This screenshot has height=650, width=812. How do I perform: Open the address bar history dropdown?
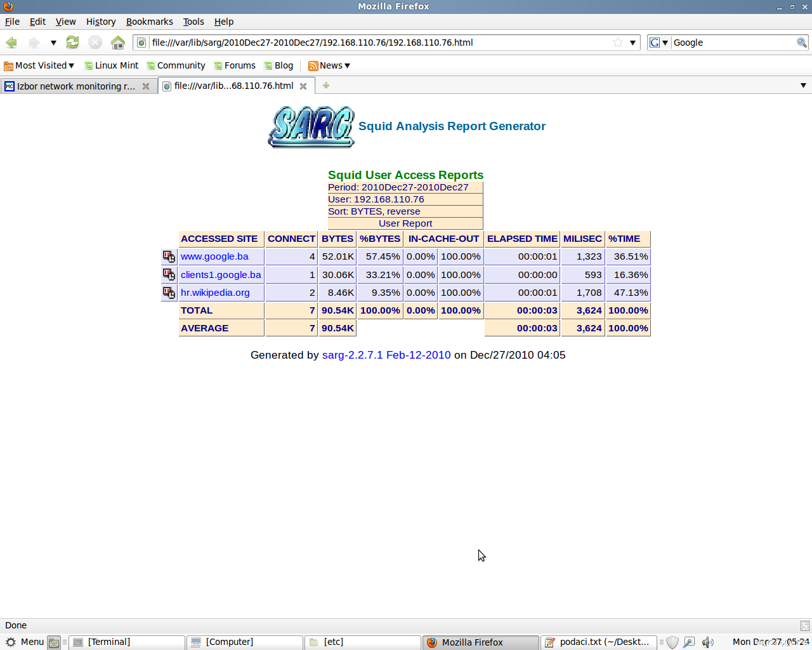click(x=632, y=43)
